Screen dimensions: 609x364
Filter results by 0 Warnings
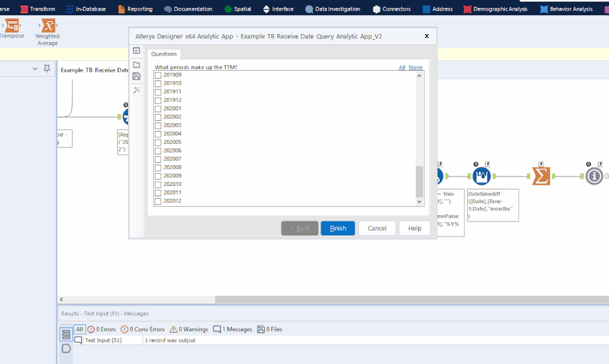click(189, 329)
